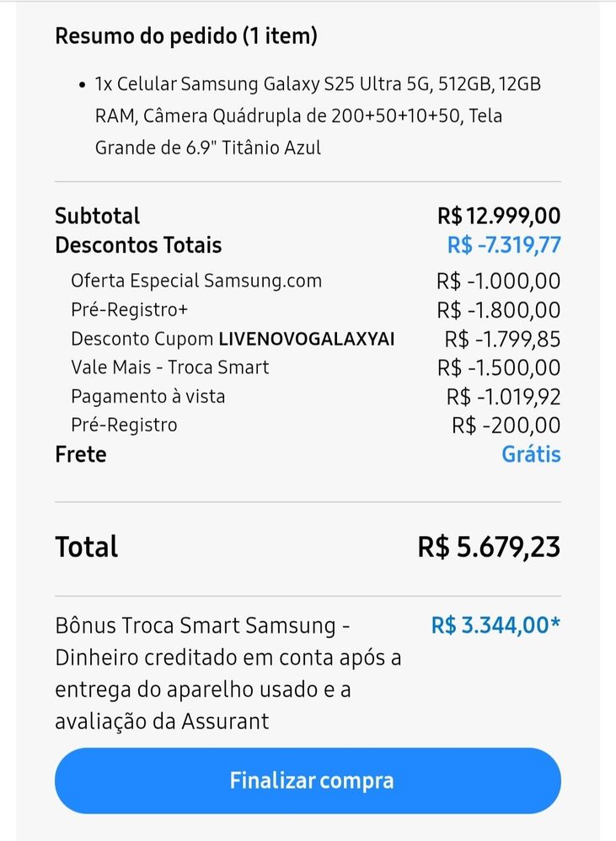The image size is (616, 841).
Task: Click the Subtotal amount R$ 12.999,00
Action: pos(499,216)
